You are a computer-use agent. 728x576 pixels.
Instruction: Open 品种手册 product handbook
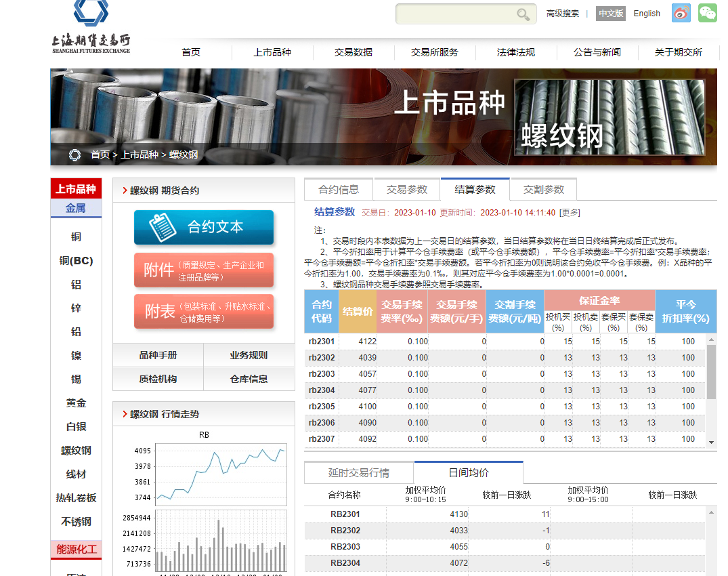(158, 355)
